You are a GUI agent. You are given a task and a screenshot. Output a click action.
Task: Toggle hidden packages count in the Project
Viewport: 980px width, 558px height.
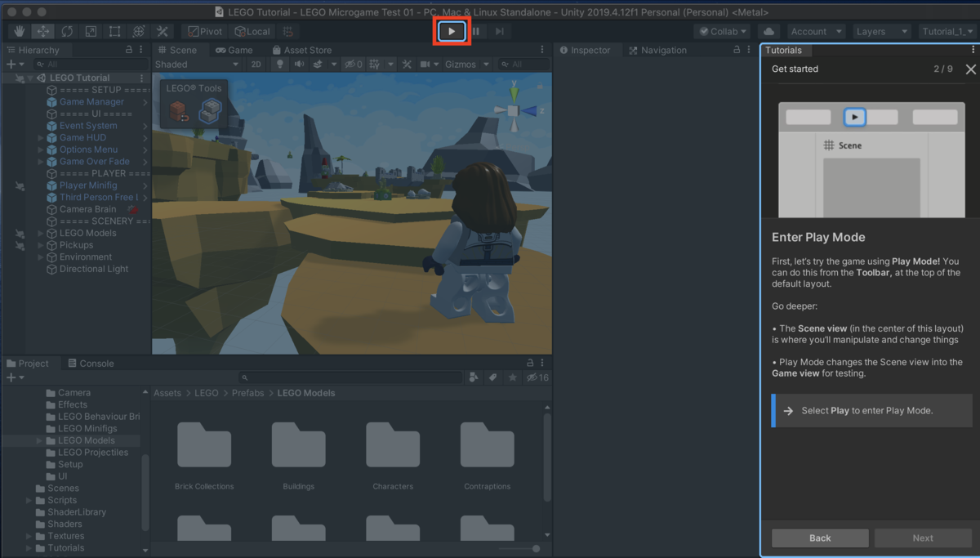(x=537, y=377)
